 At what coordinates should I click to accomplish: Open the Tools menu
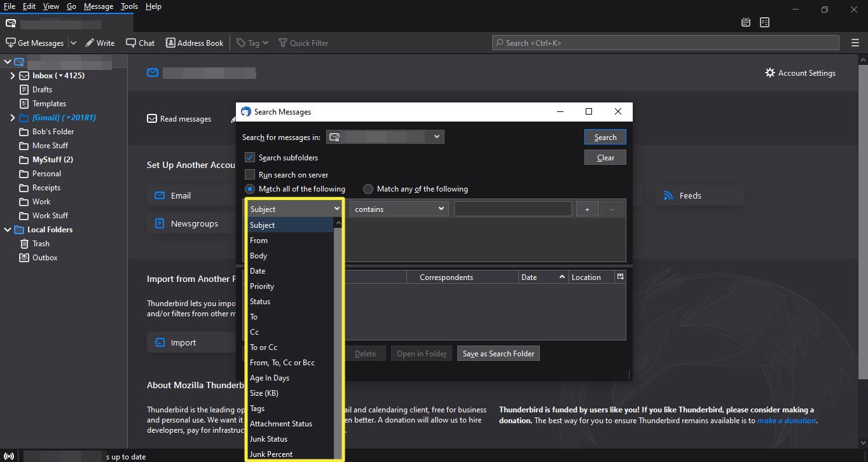tap(129, 6)
